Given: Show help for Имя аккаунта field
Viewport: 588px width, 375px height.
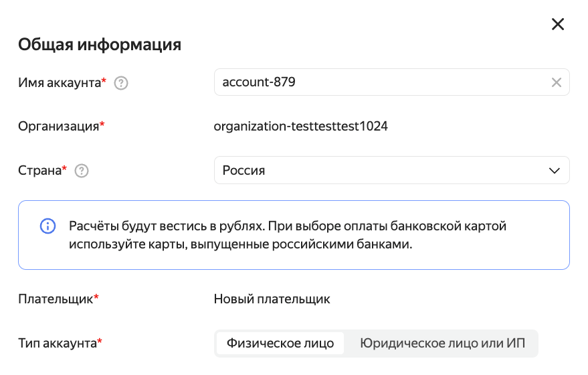Looking at the screenshot, I should tap(121, 83).
